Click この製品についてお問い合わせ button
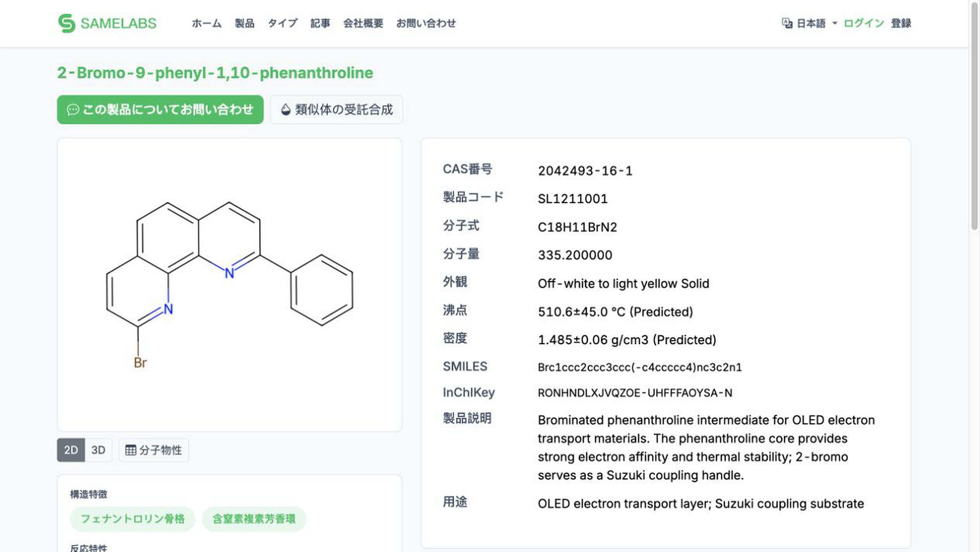The height and width of the screenshot is (552, 980). [x=160, y=110]
